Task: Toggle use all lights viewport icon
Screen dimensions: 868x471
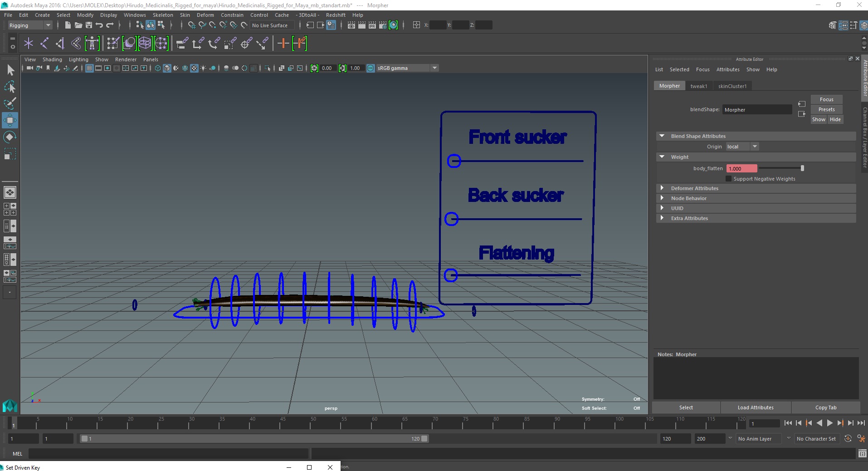Action: pos(203,69)
